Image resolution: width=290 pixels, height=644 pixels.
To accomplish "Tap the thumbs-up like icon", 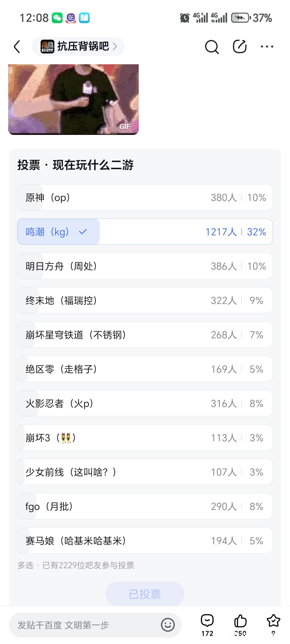I will point(240,621).
